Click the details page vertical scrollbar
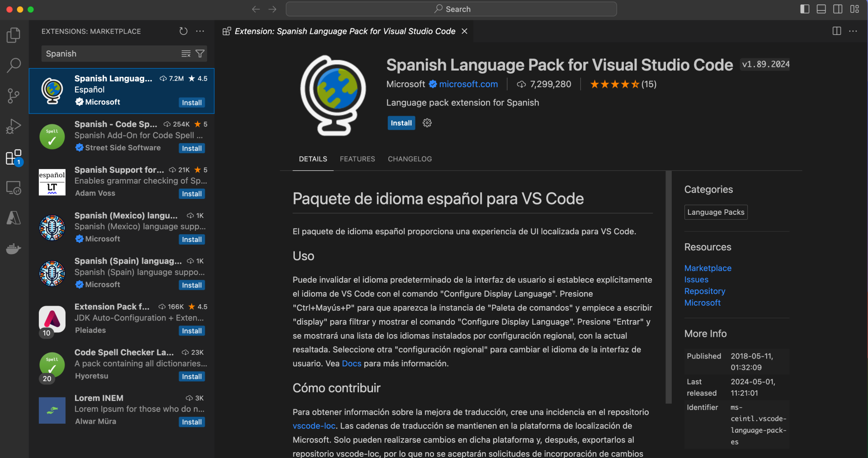The width and height of the screenshot is (868, 458). tap(669, 287)
